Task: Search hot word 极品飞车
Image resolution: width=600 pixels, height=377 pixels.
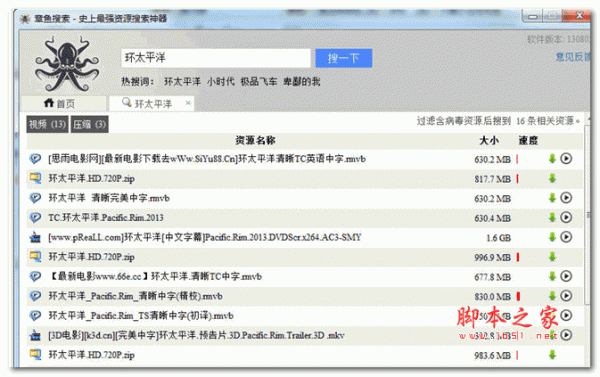Action: 259,82
